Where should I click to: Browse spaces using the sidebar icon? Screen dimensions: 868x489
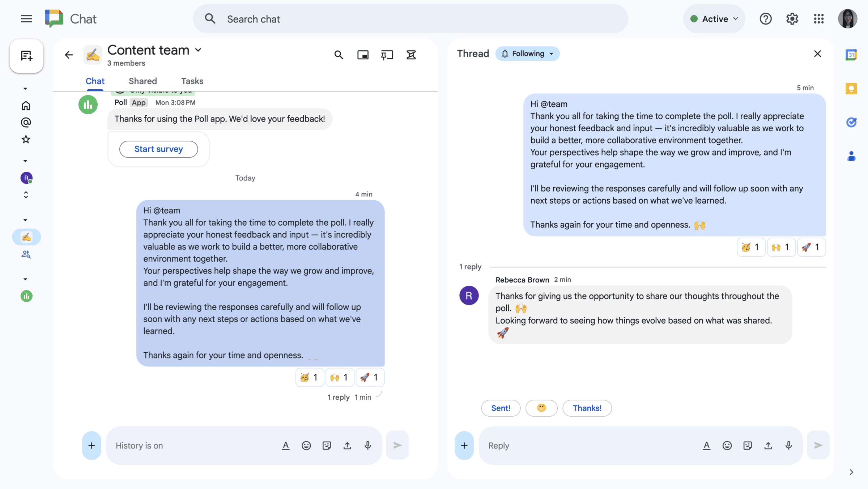tap(26, 254)
